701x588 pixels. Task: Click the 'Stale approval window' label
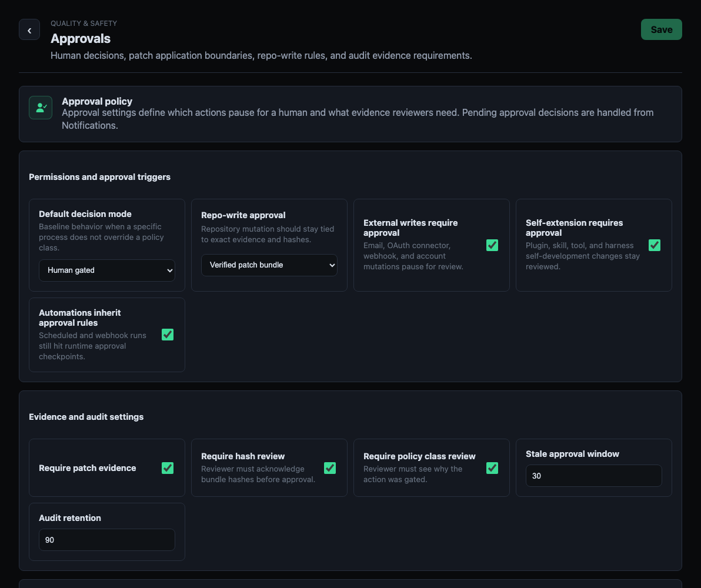point(572,454)
